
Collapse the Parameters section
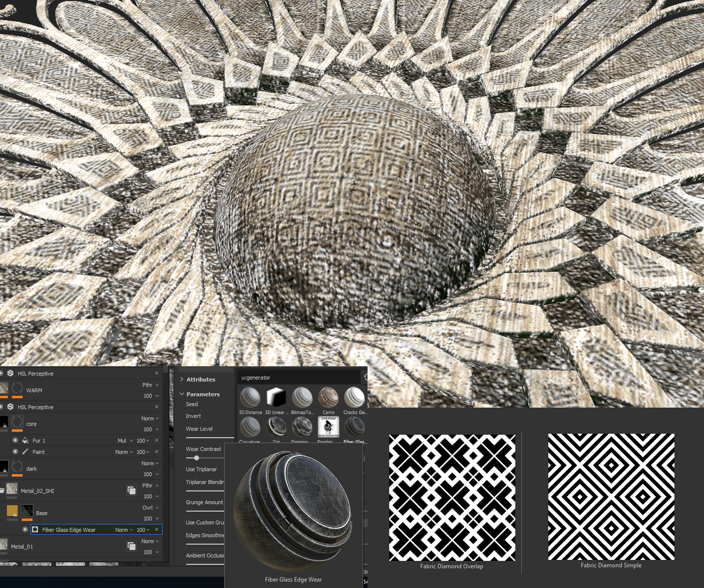[182, 394]
